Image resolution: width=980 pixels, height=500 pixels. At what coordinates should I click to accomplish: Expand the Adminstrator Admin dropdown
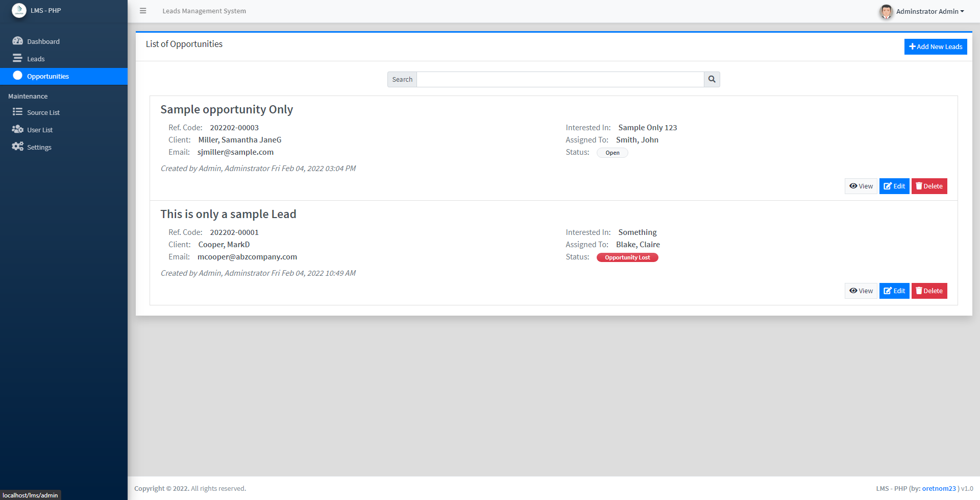[929, 11]
